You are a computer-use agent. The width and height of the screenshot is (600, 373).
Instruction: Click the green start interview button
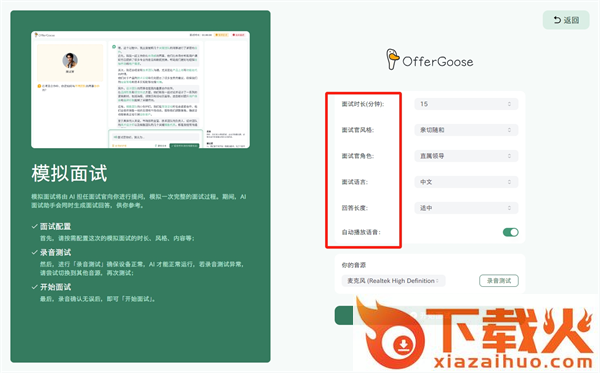tap(344, 316)
